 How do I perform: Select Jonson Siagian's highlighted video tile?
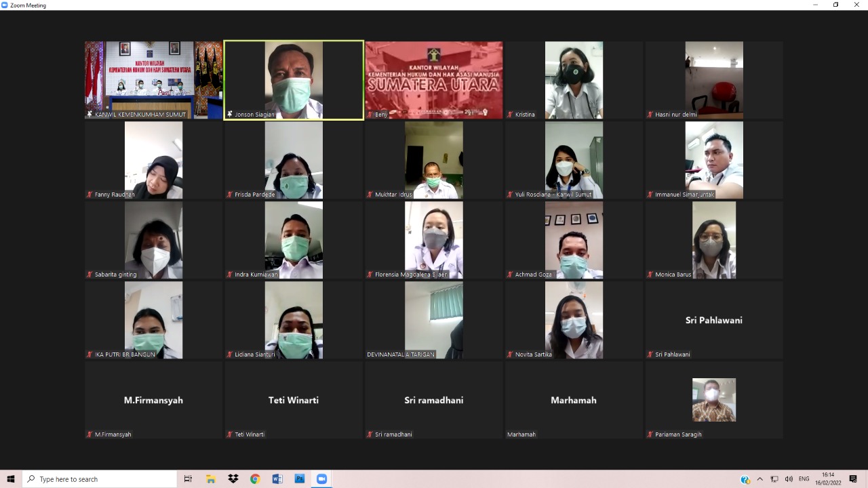pos(294,80)
